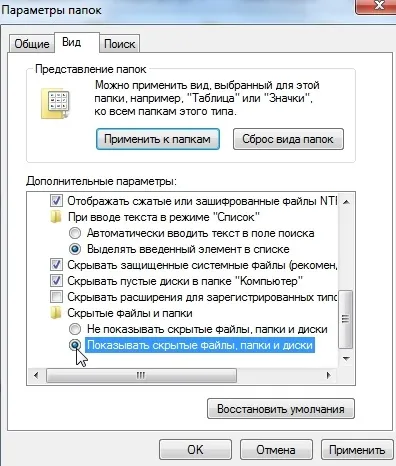The image size is (396, 466).
Task: Click the Применить к папкам button
Action: [x=158, y=139]
